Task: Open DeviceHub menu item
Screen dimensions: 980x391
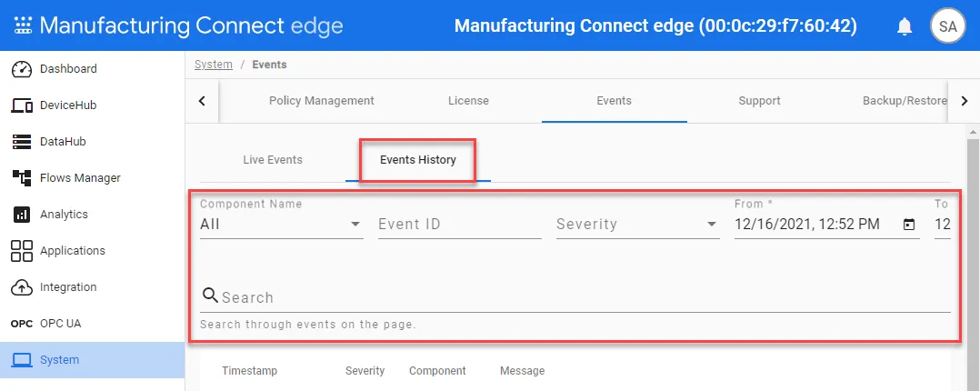Action: point(69,105)
